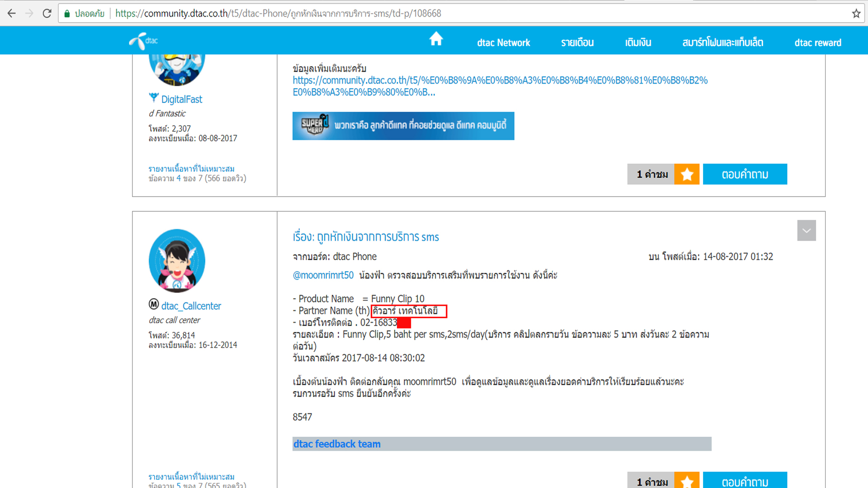
Task: Open รายเดือน menu
Action: point(577,42)
